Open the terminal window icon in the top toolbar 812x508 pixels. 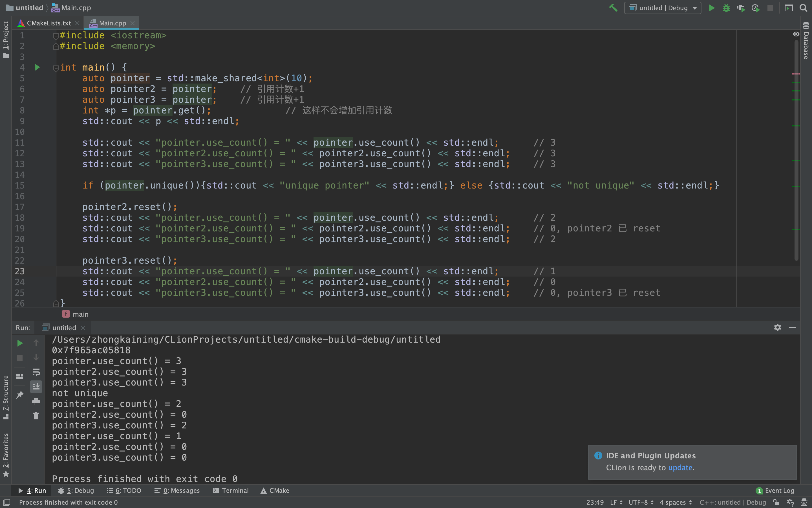pos(789,8)
